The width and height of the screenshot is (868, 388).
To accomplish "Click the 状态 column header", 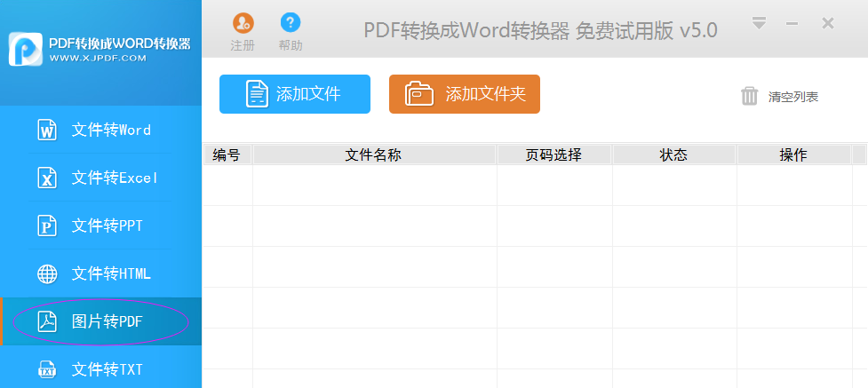I will coord(673,155).
